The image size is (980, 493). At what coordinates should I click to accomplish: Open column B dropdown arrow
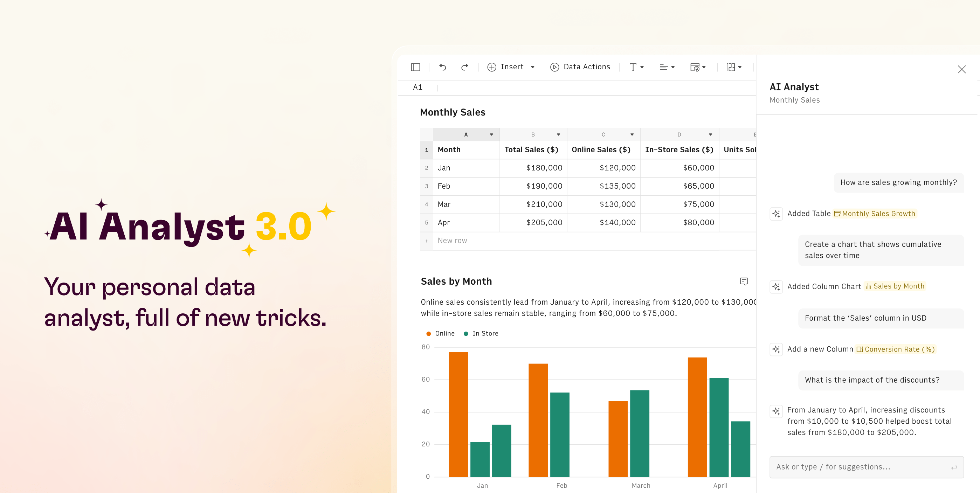(558, 135)
